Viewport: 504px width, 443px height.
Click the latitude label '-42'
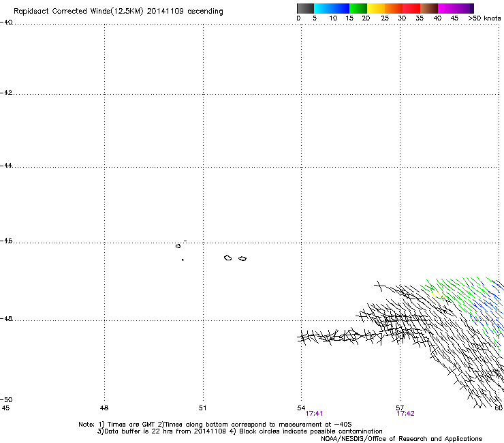point(6,93)
